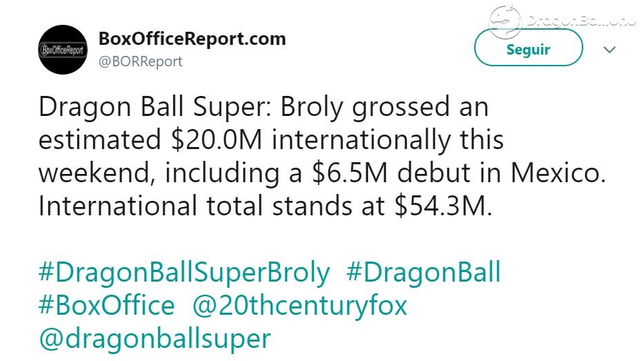644x361 pixels.
Task: Open the BoxOfficeReport.com display name
Action: click(192, 39)
